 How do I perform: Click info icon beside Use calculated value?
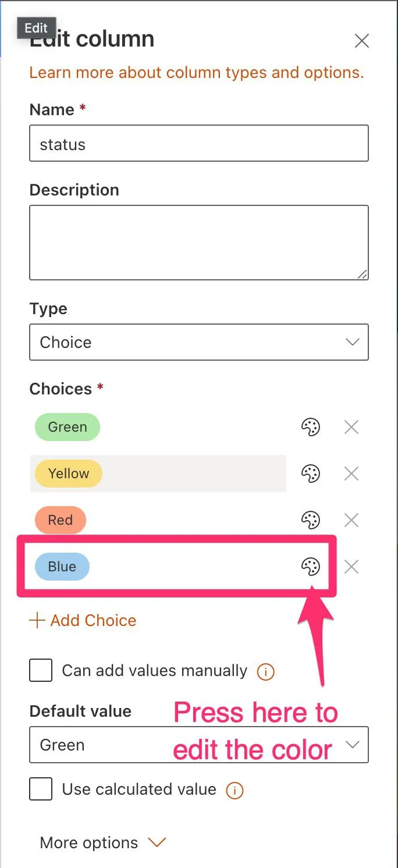pos(234,790)
